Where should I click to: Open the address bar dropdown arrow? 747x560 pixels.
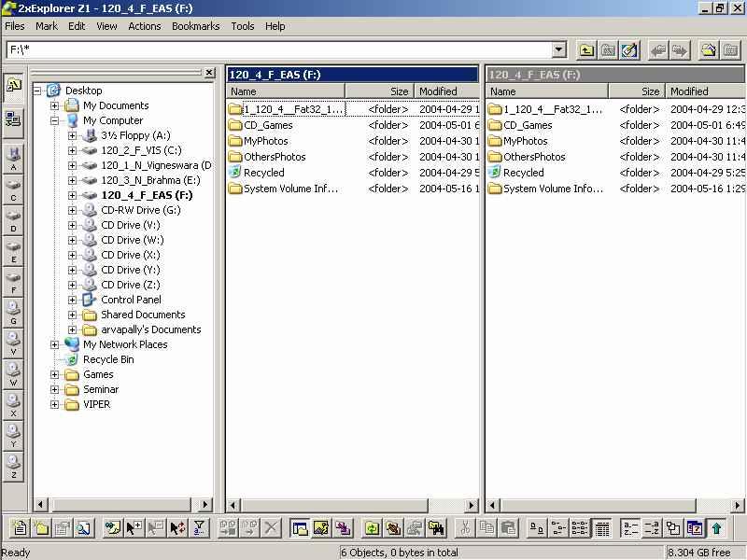559,50
